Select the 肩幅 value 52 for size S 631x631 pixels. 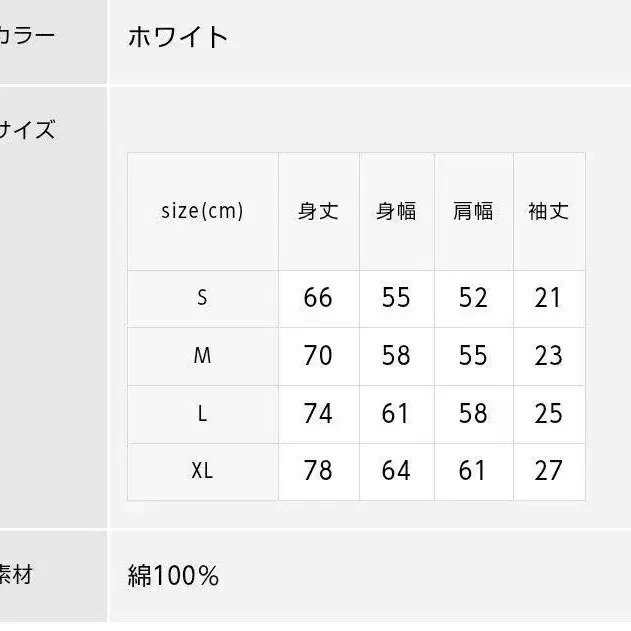473,297
